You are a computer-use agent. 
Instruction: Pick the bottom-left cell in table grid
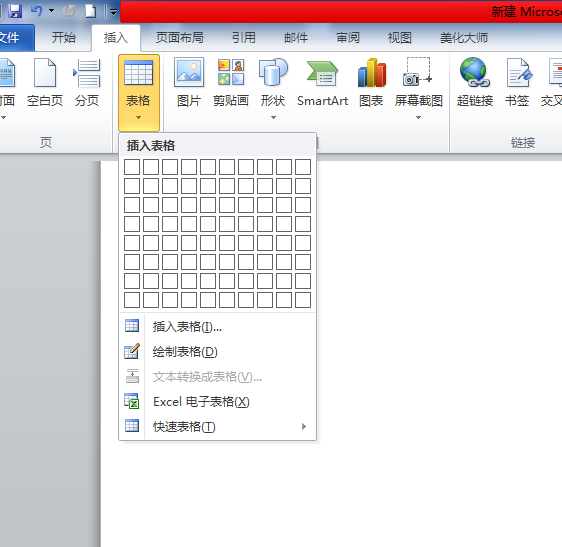click(132, 300)
